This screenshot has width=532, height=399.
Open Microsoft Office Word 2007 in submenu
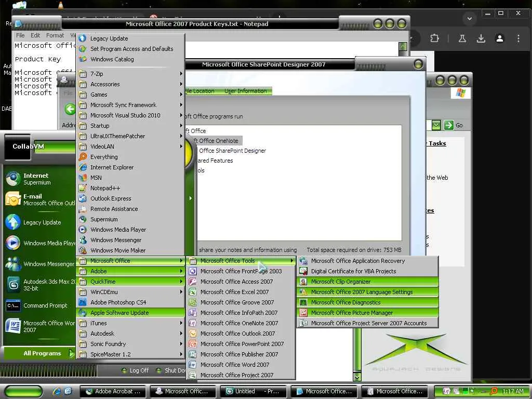pos(241,365)
